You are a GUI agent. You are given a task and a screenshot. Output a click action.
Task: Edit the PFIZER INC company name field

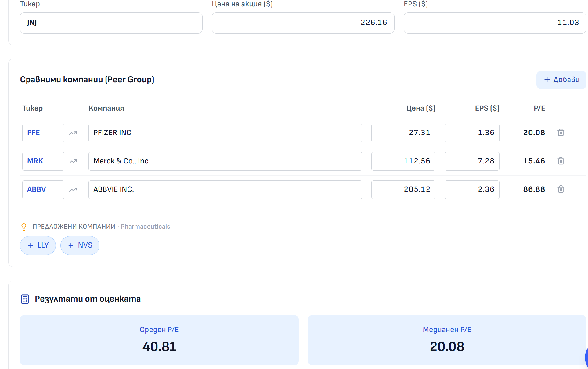click(x=225, y=133)
